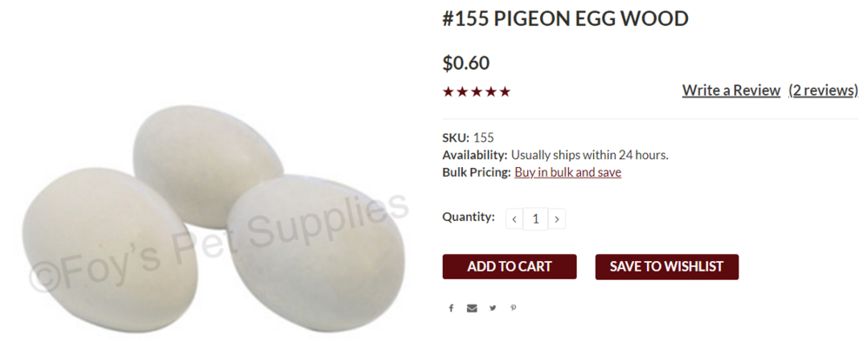The image size is (868, 348).
Task: Click the last rating star
Action: tap(504, 91)
